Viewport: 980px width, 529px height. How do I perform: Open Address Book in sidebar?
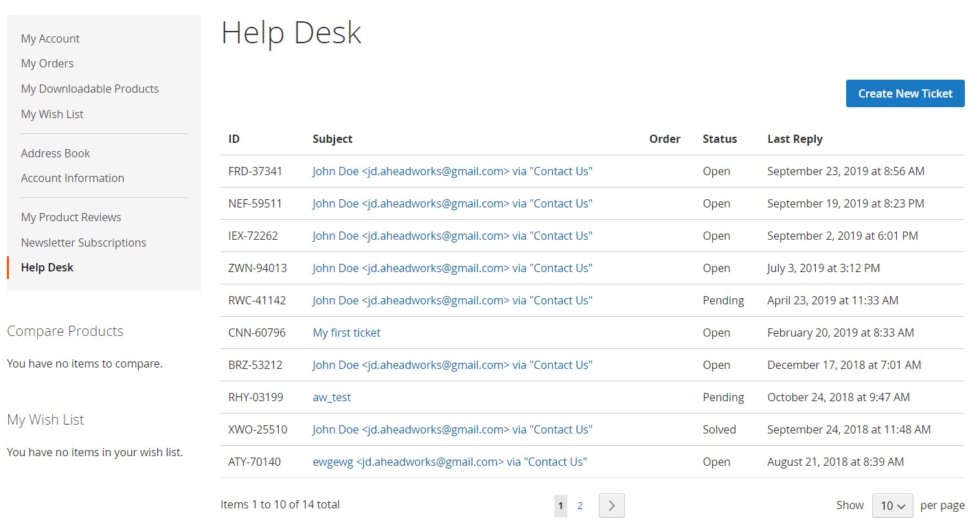coord(56,153)
